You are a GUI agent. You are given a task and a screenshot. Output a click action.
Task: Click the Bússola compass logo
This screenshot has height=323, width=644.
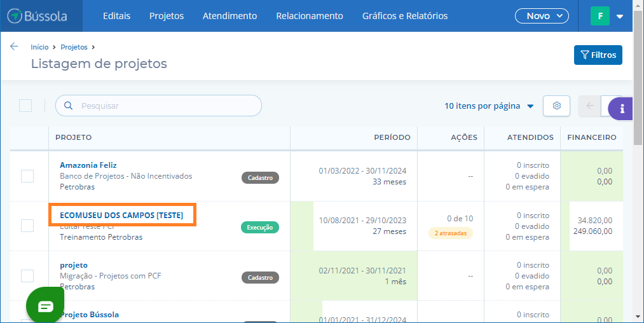38,16
